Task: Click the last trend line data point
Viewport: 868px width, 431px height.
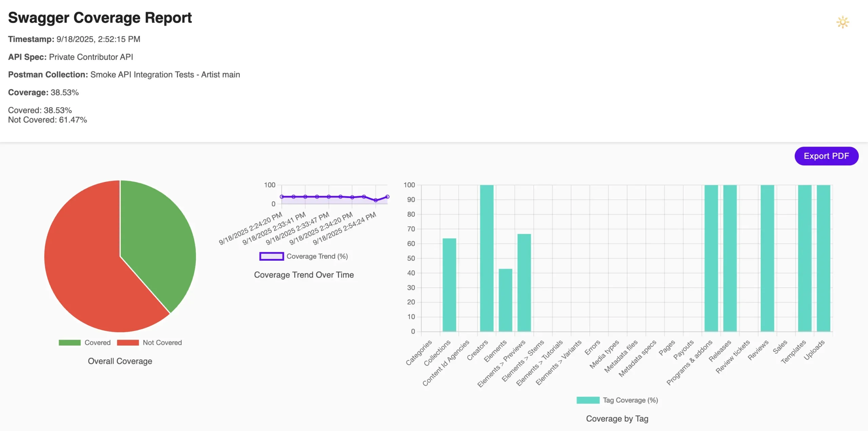Action: (x=387, y=197)
